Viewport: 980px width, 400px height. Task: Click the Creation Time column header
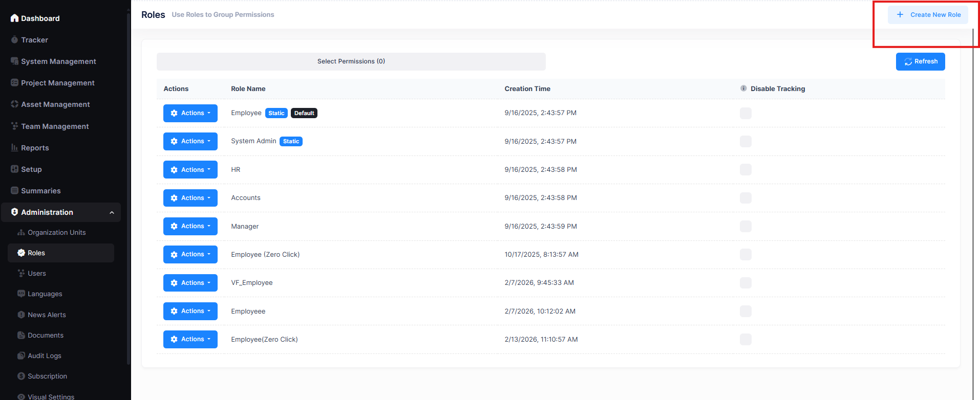click(527, 89)
